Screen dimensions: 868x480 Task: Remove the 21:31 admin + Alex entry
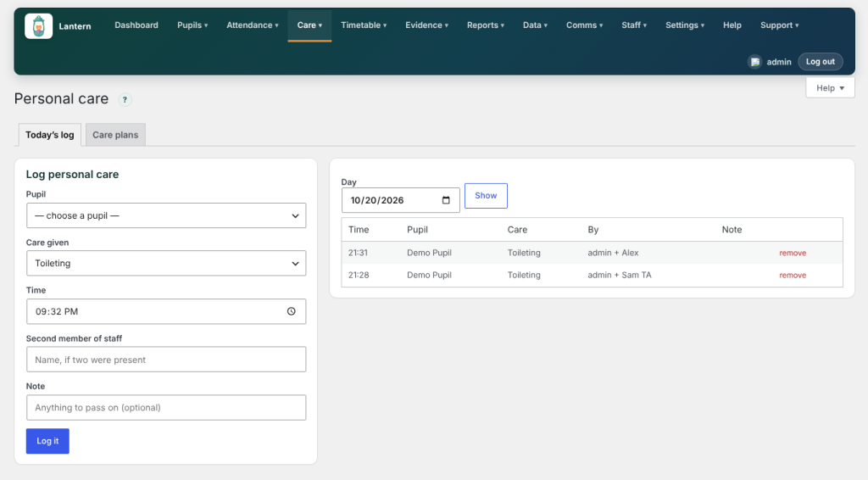(793, 253)
